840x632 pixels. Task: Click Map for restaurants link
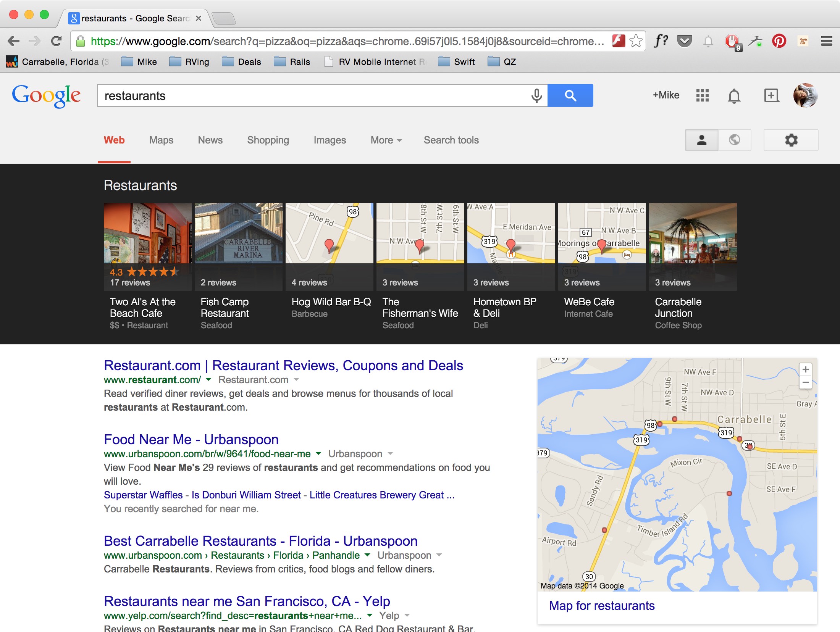click(x=602, y=606)
